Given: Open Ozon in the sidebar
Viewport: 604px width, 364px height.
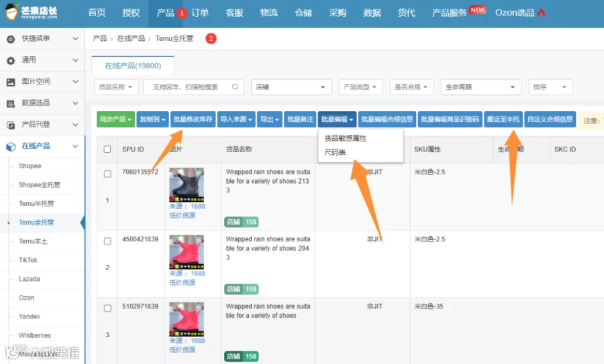Looking at the screenshot, I should coord(26,298).
